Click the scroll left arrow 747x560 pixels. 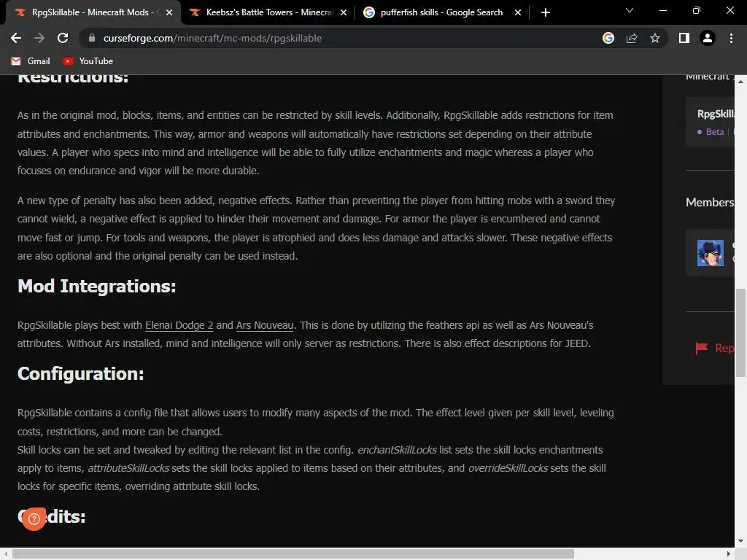pos(6,554)
